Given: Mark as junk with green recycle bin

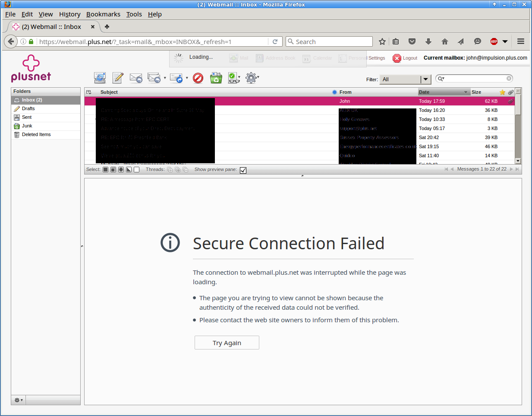Looking at the screenshot, I should tap(216, 78).
